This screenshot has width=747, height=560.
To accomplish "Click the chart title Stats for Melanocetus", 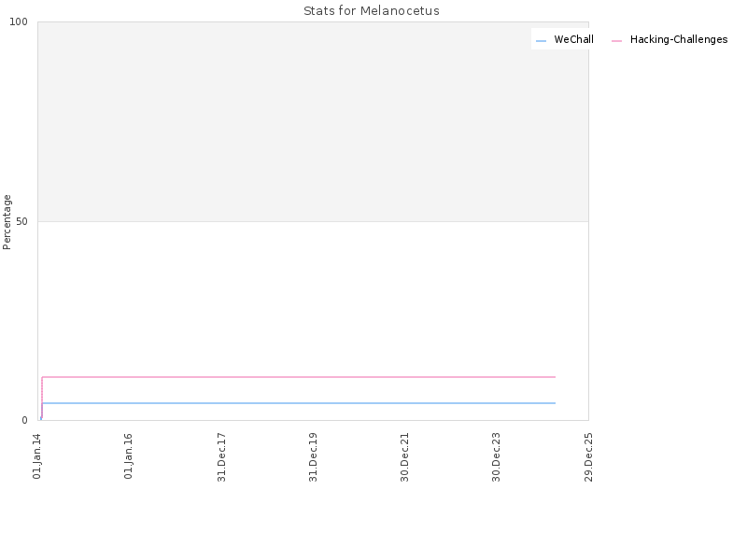I will point(371,10).
